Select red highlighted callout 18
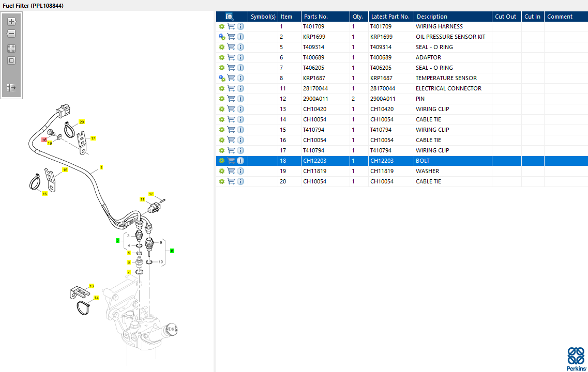 click(x=44, y=139)
